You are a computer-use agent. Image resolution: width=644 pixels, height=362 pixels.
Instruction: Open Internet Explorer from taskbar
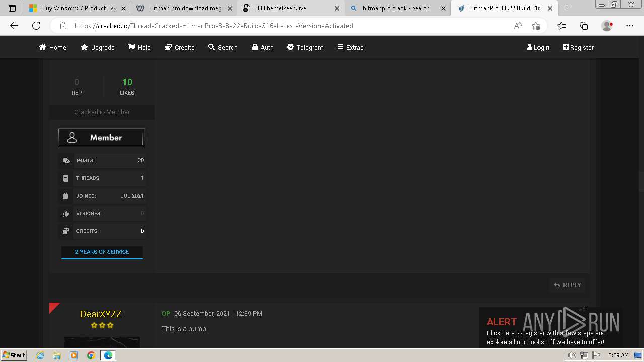40,355
